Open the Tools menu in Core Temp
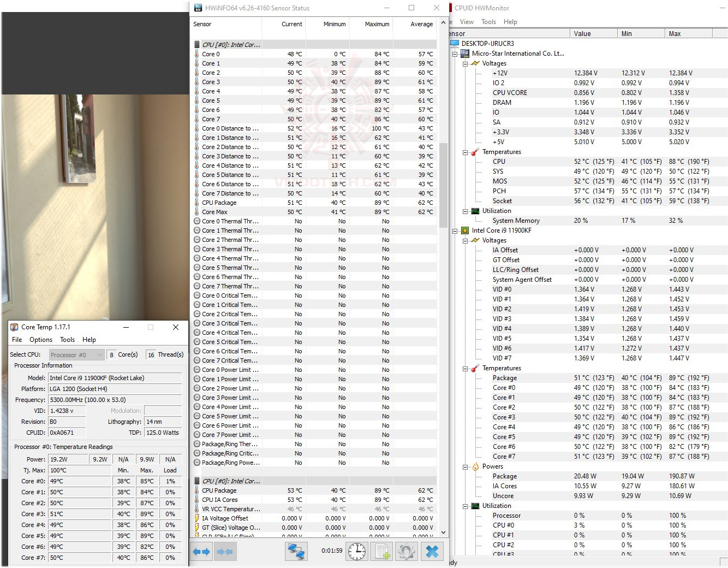The height and width of the screenshot is (568, 728). [67, 340]
